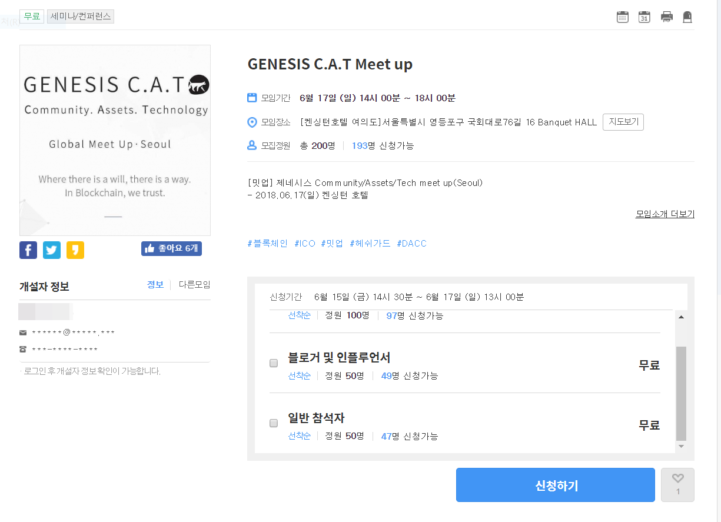Click the report siren icon at top right
Screen dimensions: 721x522
tap(687, 17)
